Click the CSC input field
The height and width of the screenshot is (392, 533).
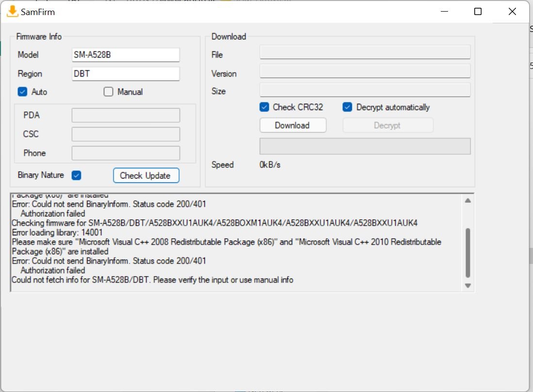click(x=126, y=134)
